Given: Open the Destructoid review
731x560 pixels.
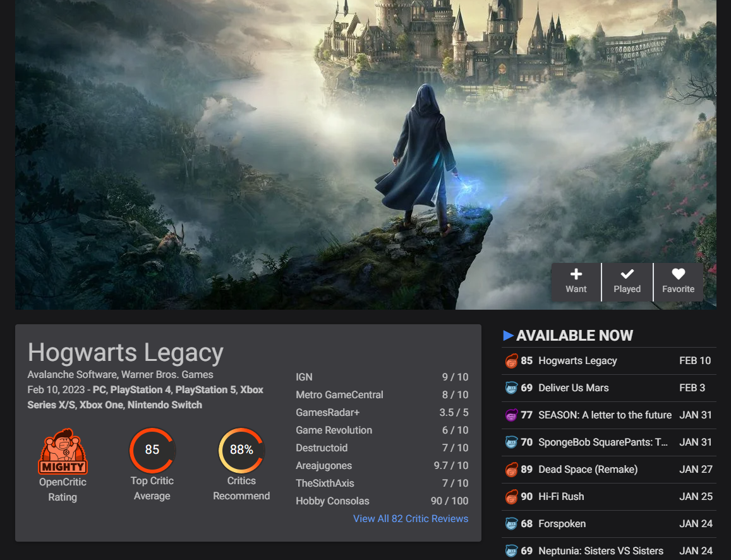Looking at the screenshot, I should [x=382, y=447].
